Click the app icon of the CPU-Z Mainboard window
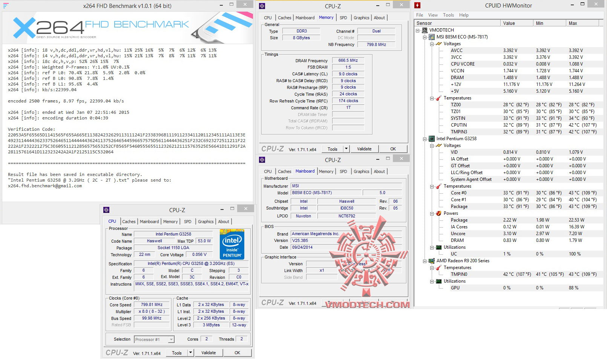 click(262, 160)
